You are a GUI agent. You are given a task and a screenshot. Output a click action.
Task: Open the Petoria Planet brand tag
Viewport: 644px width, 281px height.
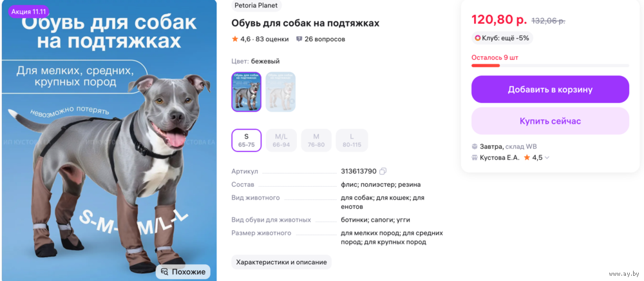pyautogui.click(x=256, y=5)
